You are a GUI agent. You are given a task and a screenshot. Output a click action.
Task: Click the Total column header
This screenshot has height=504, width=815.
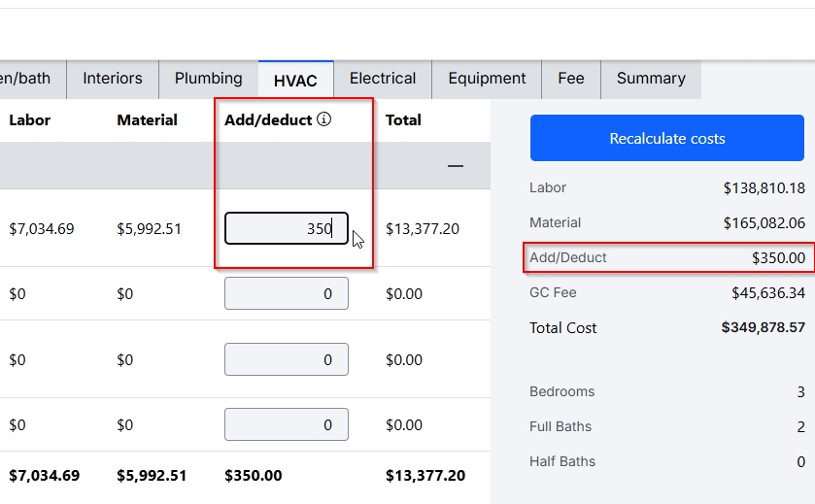click(403, 120)
